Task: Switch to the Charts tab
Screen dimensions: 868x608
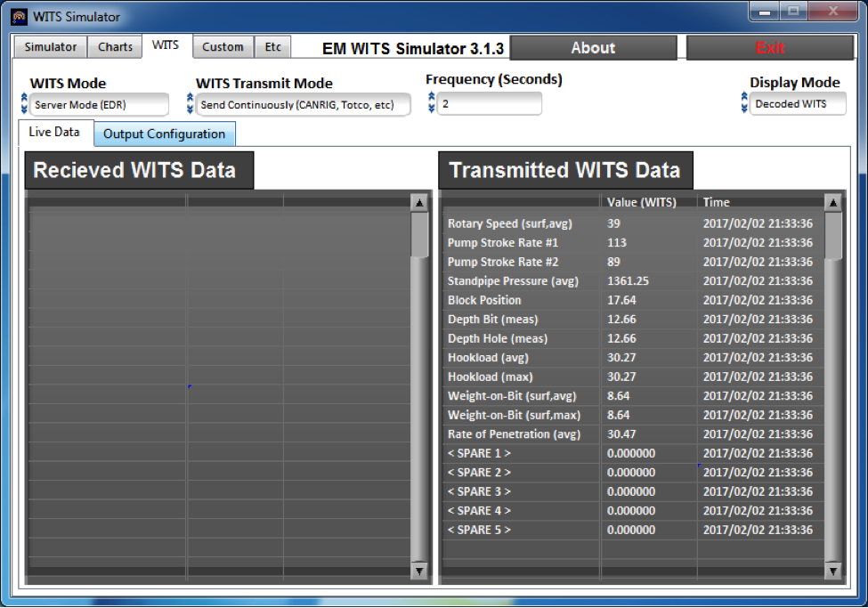Action: (115, 47)
